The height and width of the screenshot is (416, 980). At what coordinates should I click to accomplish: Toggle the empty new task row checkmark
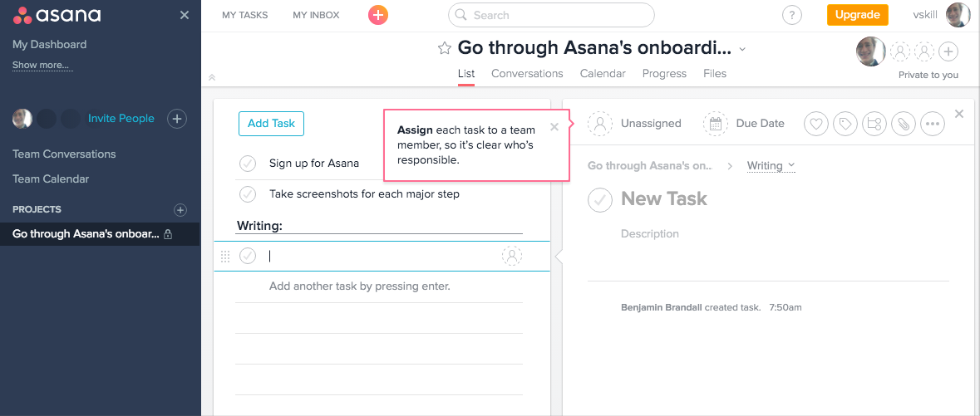tap(249, 256)
